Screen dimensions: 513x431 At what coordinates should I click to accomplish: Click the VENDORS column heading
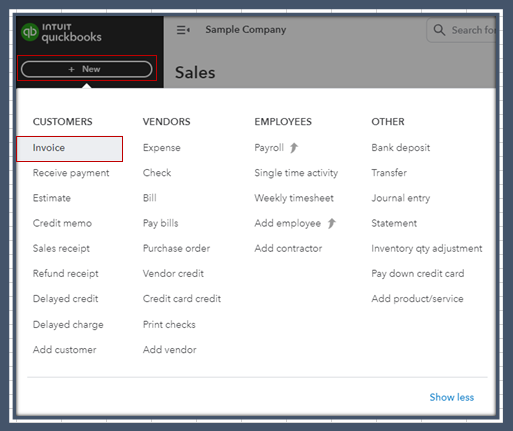coord(167,122)
